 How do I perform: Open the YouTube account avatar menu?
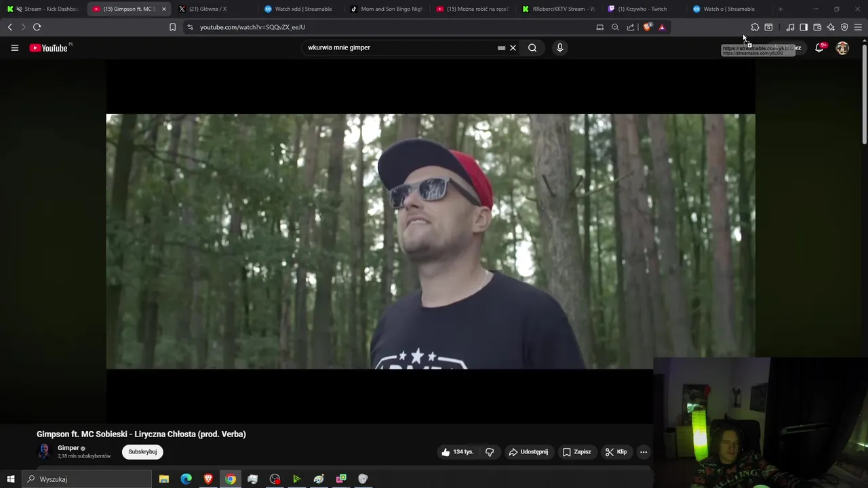[x=842, y=47]
